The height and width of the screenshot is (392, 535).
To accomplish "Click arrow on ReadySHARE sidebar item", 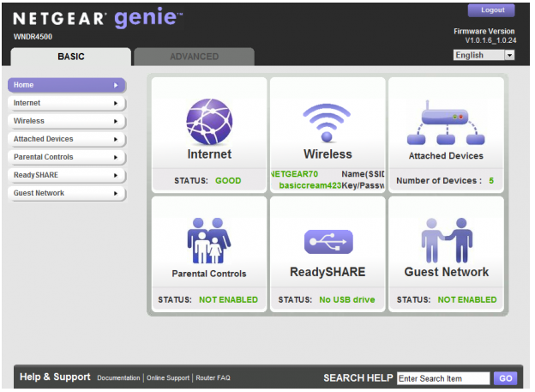I will point(116,176).
